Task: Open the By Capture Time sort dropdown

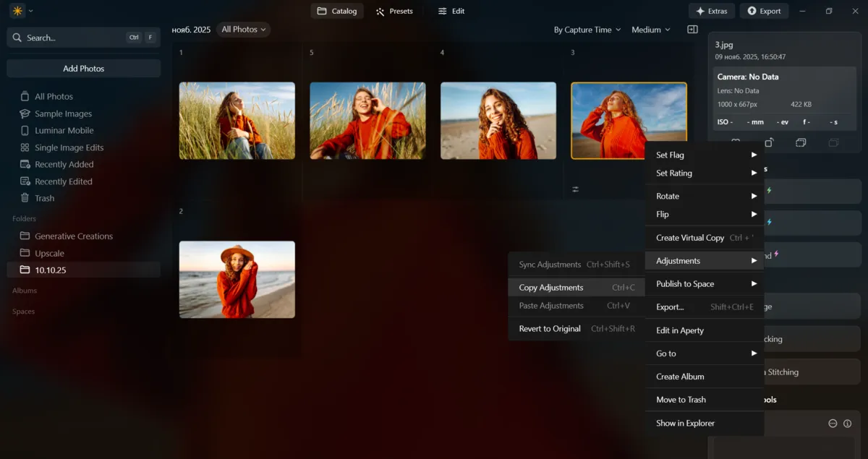Action: (x=587, y=30)
